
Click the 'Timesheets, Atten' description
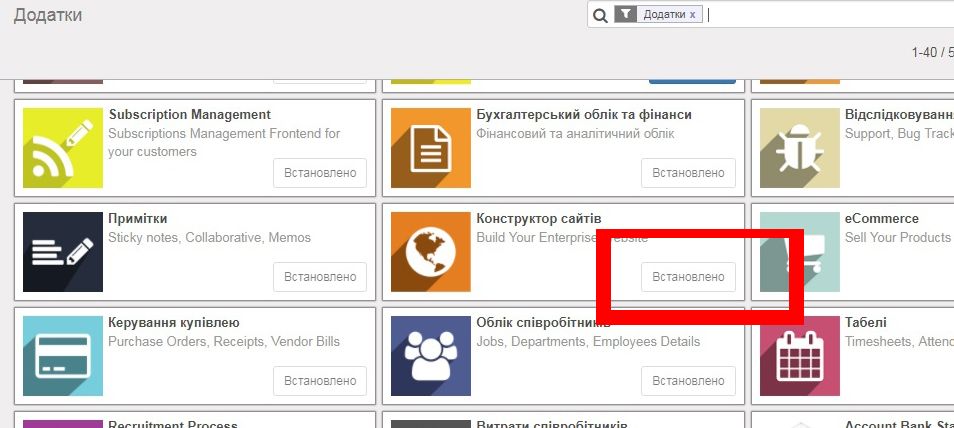point(899,342)
